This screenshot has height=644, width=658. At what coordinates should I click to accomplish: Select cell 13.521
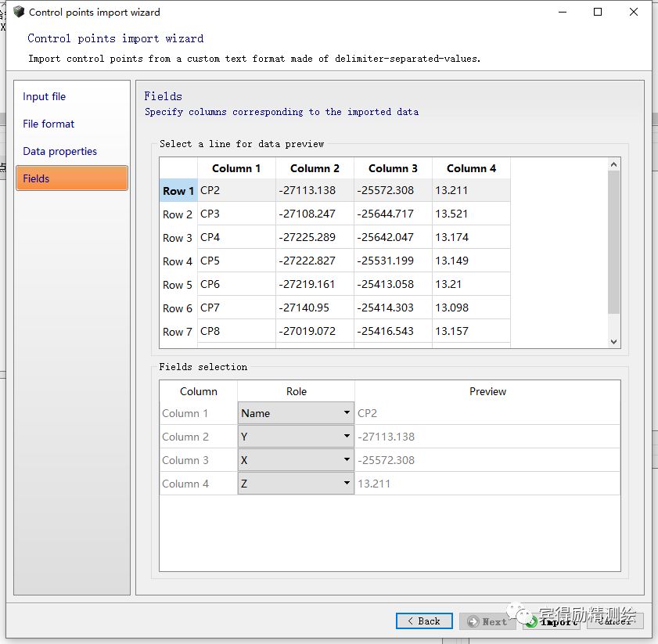471,214
